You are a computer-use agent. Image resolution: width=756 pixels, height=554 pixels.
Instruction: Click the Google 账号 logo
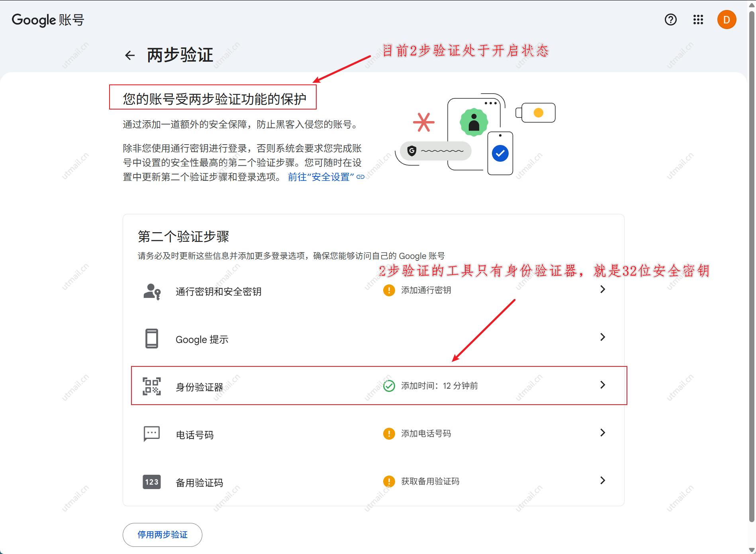[x=48, y=20]
